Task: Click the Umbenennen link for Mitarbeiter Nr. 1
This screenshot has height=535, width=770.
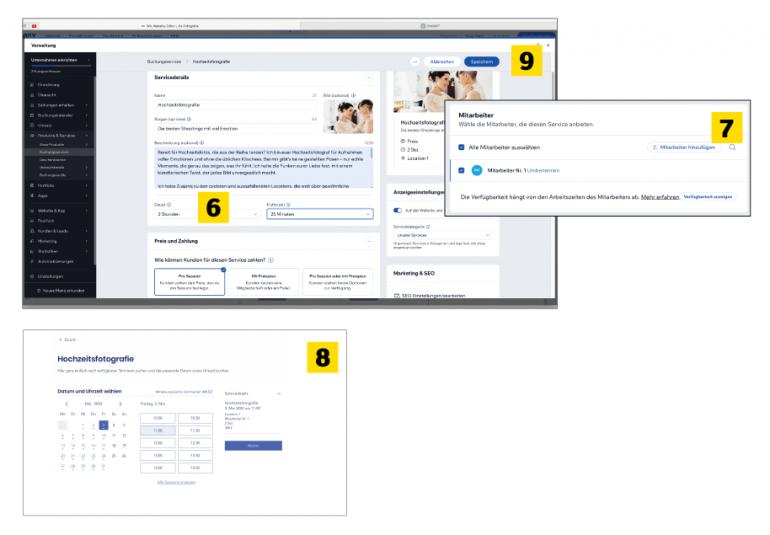Action: [543, 170]
